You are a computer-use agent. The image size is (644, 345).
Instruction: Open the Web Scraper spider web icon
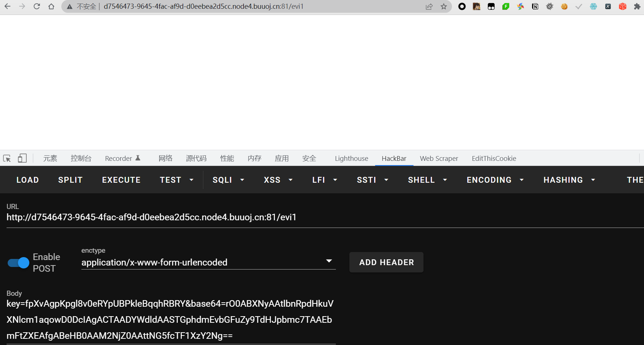coord(593,7)
